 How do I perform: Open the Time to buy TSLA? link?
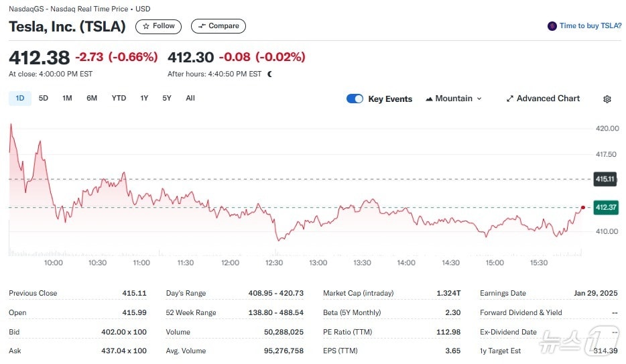coord(590,26)
